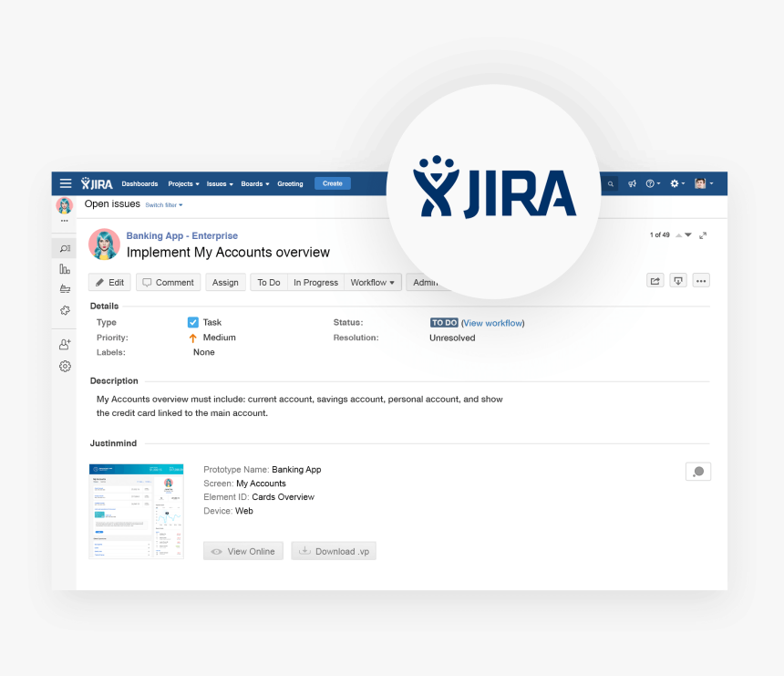This screenshot has width=784, height=676.
Task: Expand the Workflow dropdown button
Action: click(373, 282)
